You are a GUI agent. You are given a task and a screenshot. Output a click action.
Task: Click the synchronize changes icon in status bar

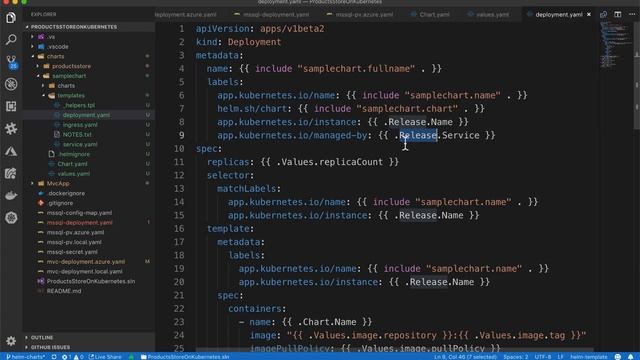[x=54, y=357]
